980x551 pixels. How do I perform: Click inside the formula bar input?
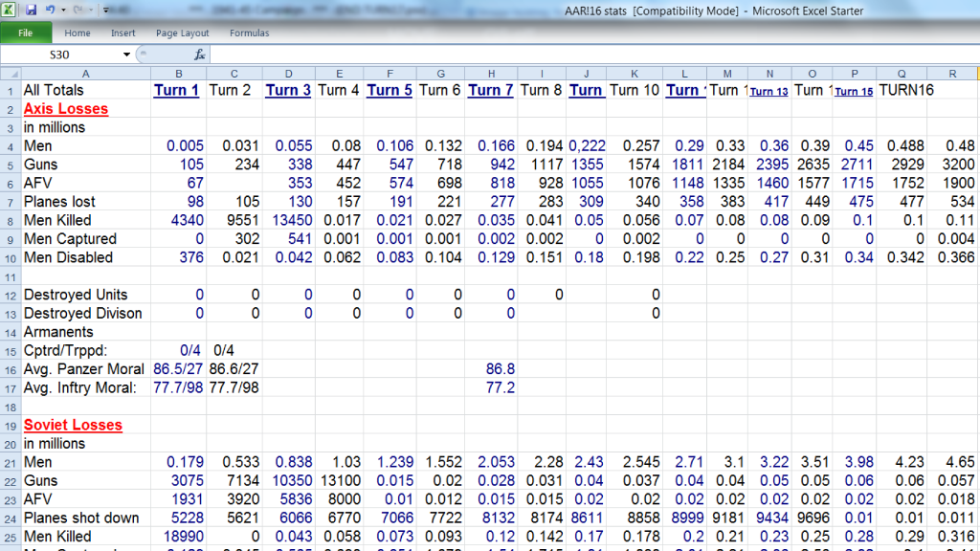click(574, 55)
